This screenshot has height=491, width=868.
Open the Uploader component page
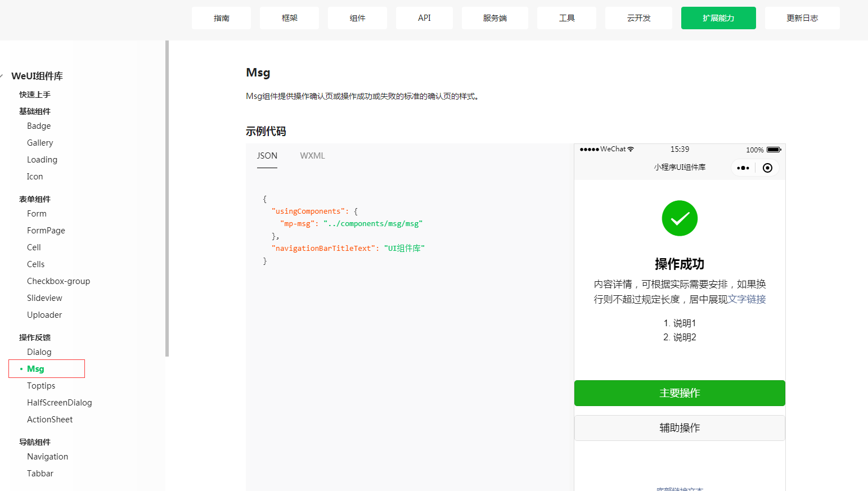point(44,315)
